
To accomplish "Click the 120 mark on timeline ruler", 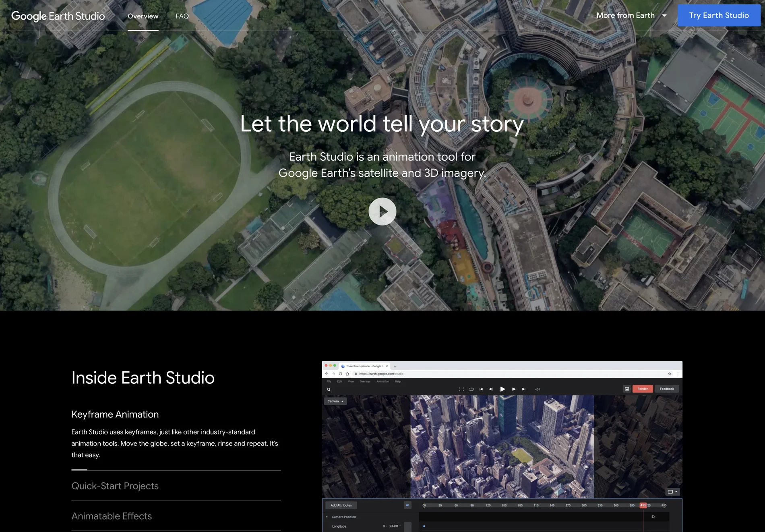I will pyautogui.click(x=488, y=505).
